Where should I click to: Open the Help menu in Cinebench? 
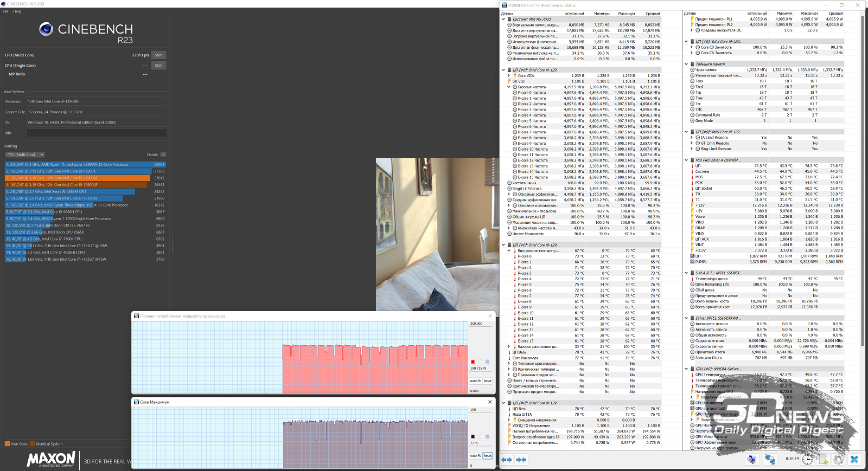click(17, 11)
